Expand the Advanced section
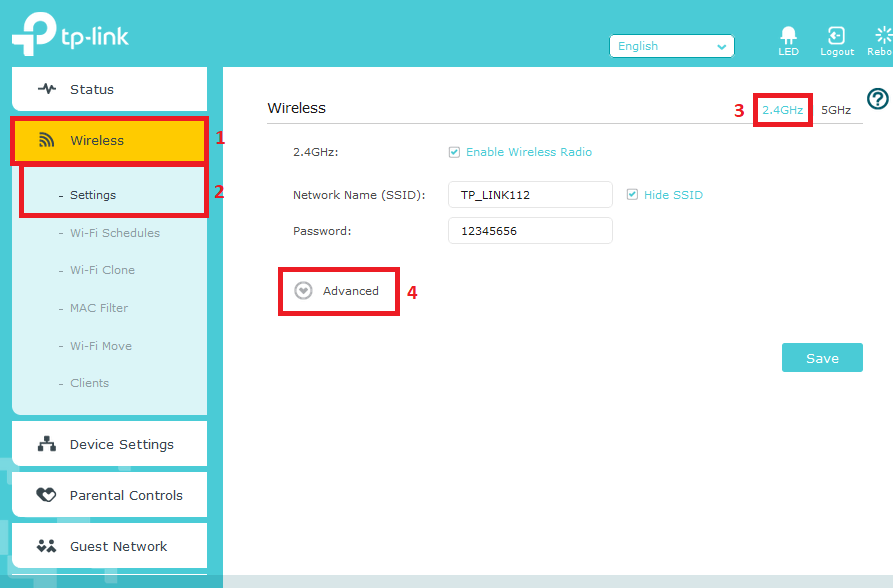893x588 pixels. coord(304,291)
